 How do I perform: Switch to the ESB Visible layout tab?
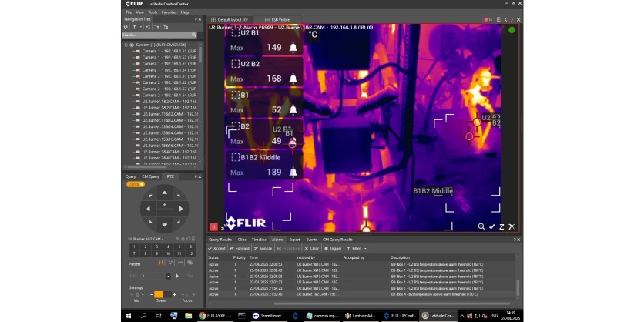tap(277, 20)
